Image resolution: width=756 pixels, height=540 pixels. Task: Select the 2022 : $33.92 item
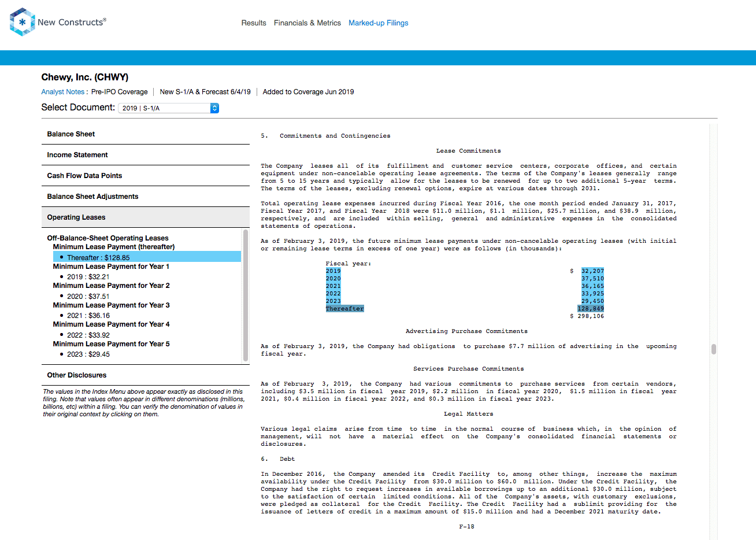point(88,335)
